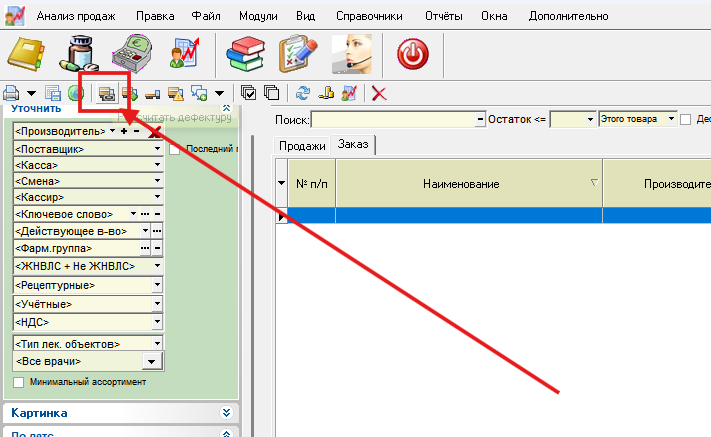The image size is (711, 437).
Task: Click the table with save disk icon
Action: point(53,93)
